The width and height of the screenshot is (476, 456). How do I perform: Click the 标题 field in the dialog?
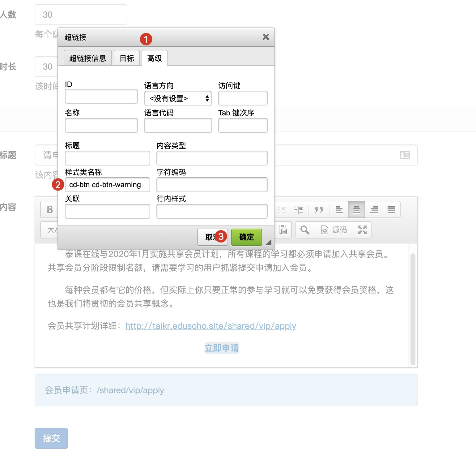pyautogui.click(x=108, y=158)
